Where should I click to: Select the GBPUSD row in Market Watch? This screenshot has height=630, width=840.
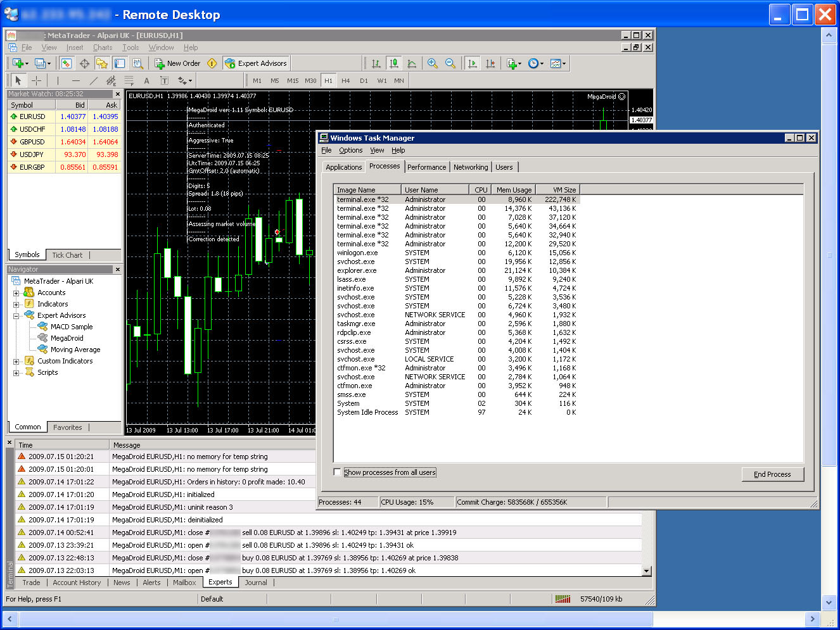[x=64, y=142]
